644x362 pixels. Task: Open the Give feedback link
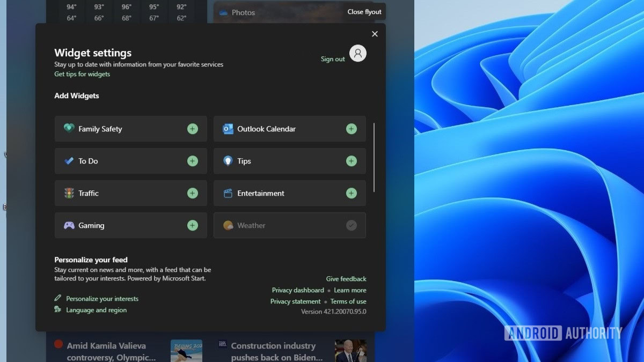click(x=346, y=279)
